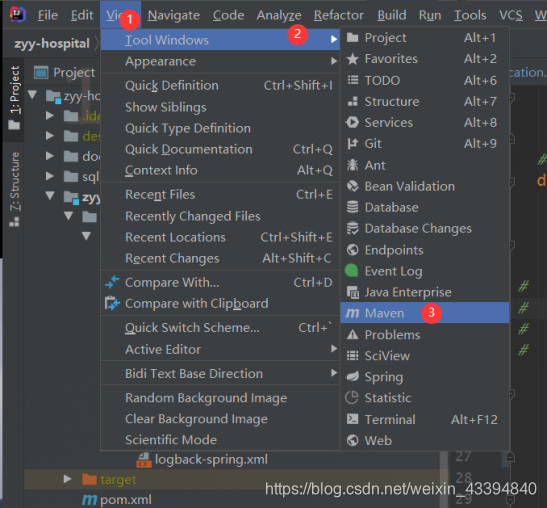The image size is (547, 508).
Task: Select Random Background Image entry
Action: 220,398
